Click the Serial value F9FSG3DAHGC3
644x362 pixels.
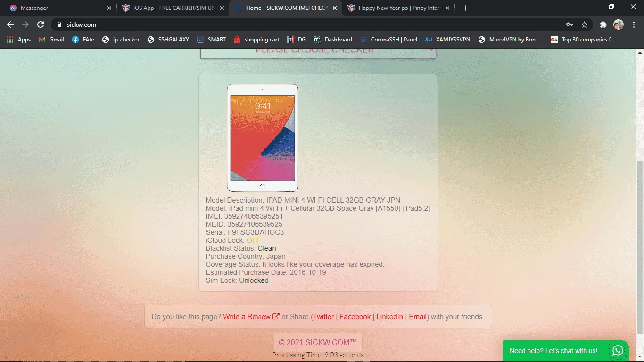[256, 232]
